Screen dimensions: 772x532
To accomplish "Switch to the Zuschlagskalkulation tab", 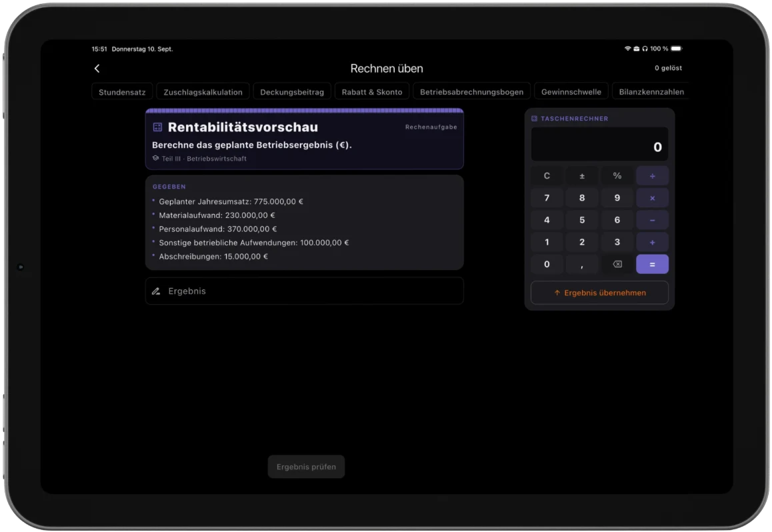I will 203,92.
